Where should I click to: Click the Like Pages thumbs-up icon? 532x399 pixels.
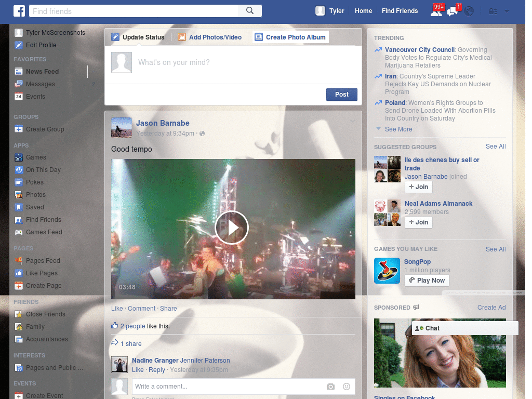coord(19,273)
